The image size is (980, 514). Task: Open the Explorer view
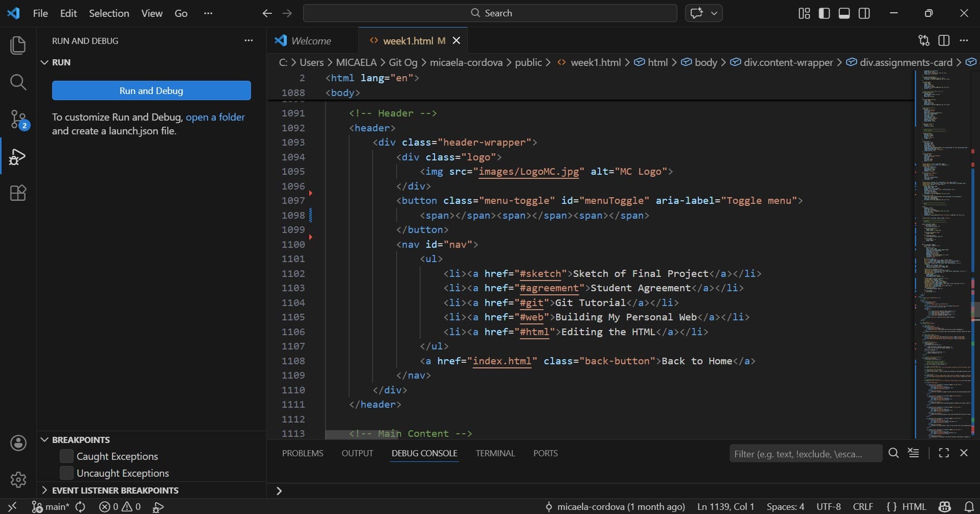click(x=18, y=45)
